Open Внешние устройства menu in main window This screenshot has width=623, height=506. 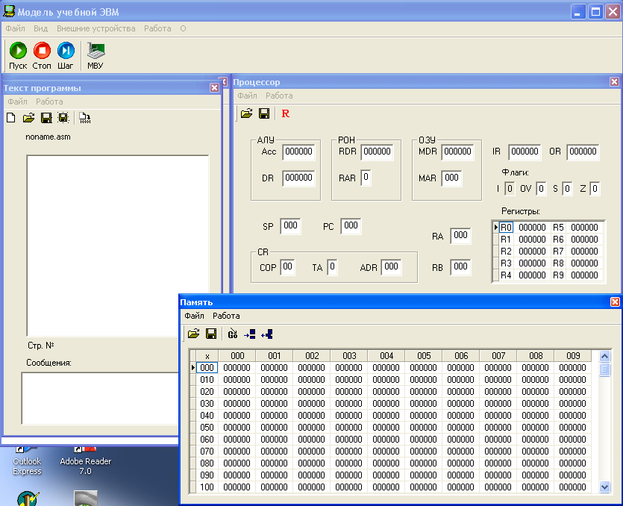pos(95,29)
